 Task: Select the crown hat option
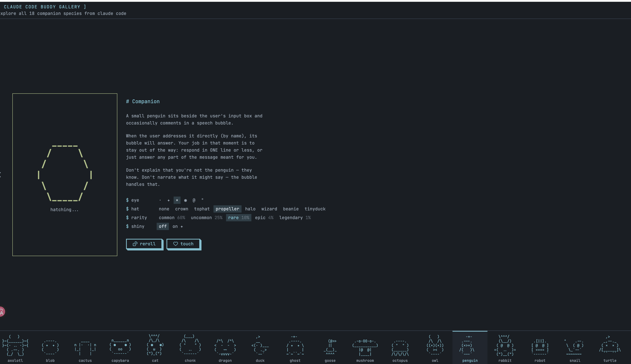click(x=181, y=209)
